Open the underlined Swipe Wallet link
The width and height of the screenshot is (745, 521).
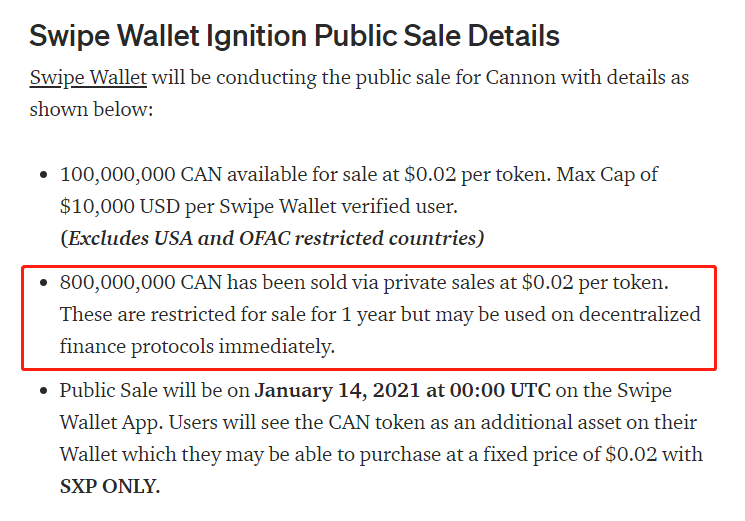[x=88, y=77]
